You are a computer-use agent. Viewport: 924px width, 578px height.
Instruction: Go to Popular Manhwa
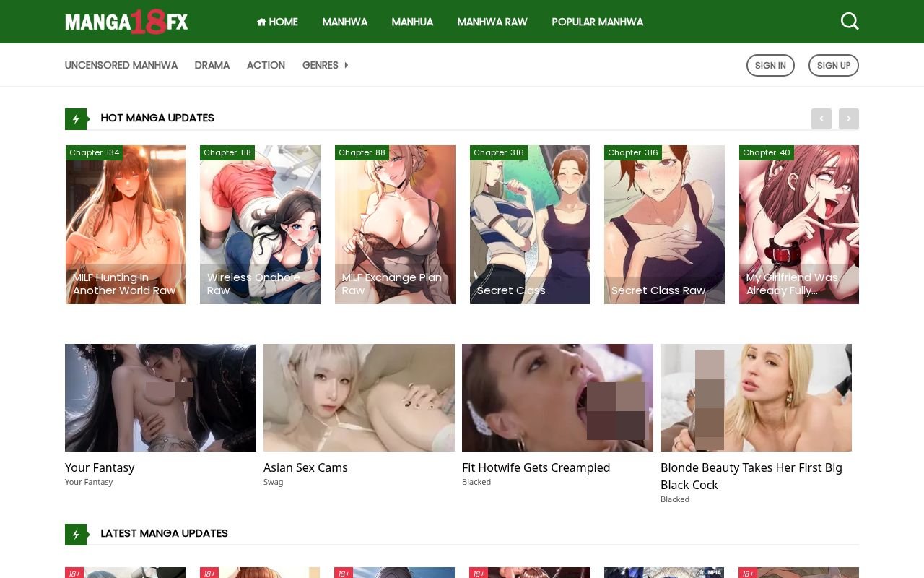(597, 22)
